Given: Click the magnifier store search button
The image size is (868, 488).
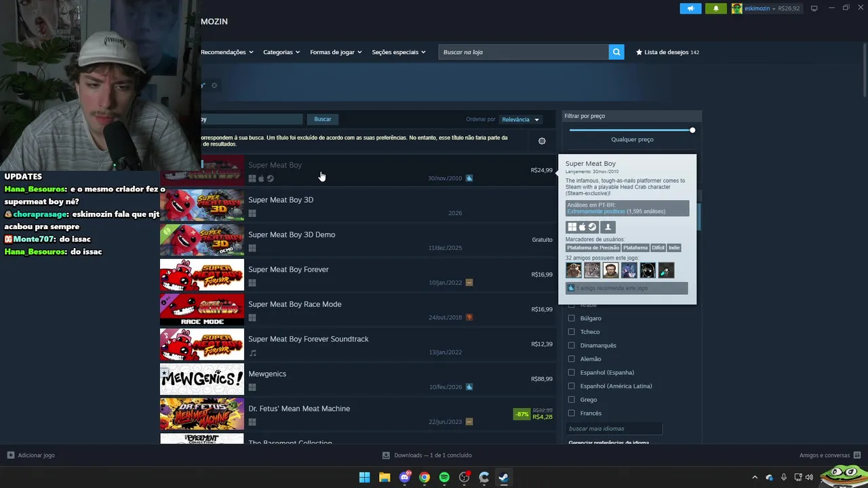Looking at the screenshot, I should [x=616, y=52].
